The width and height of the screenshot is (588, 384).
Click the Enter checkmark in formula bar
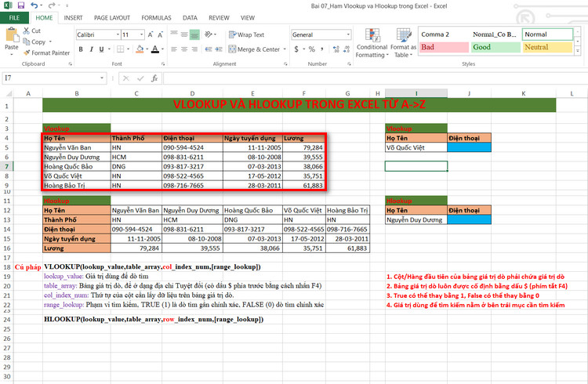(x=140, y=78)
